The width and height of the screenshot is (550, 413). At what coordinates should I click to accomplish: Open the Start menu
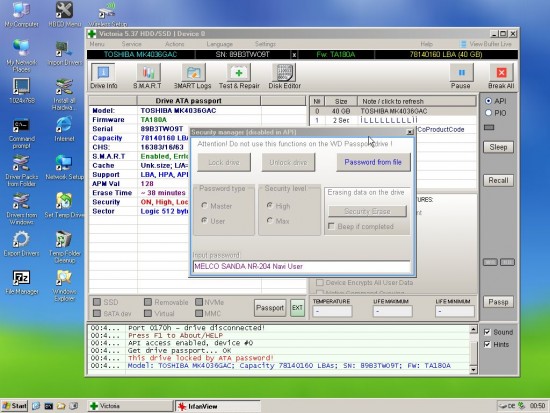pyautogui.click(x=15, y=406)
